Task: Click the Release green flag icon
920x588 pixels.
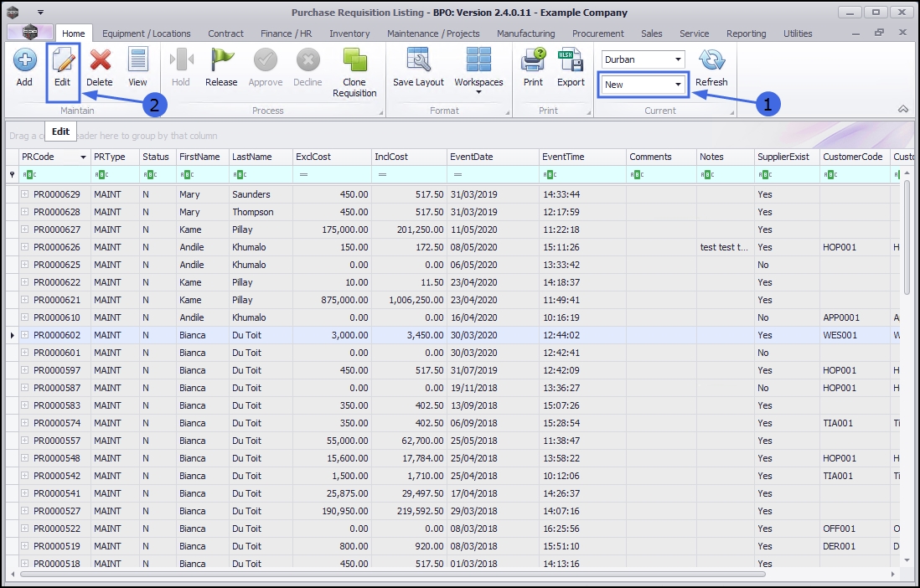Action: pos(221,61)
